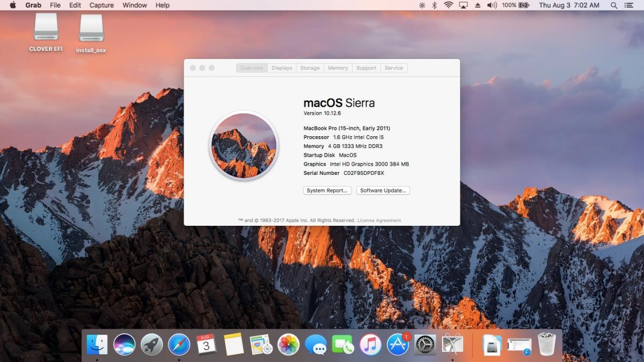Launch iTunes from the Dock
The width and height of the screenshot is (644, 362).
click(x=370, y=344)
